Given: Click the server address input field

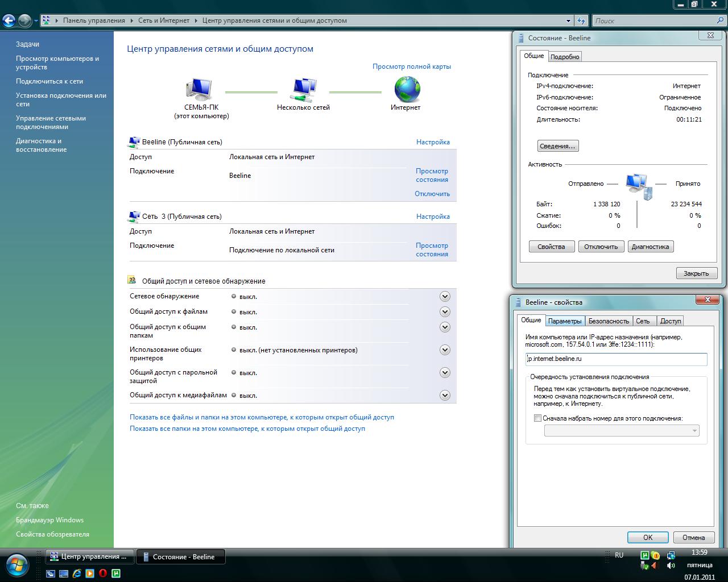Looking at the screenshot, I should [x=616, y=359].
